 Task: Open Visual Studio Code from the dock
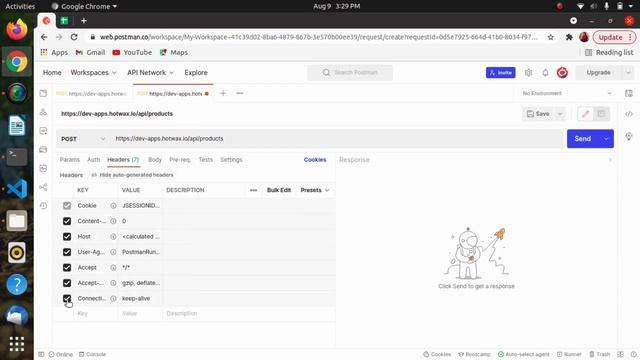click(17, 189)
